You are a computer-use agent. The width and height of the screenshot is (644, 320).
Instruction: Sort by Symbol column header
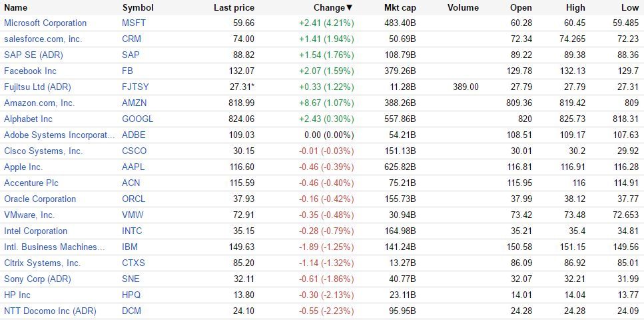pos(138,8)
